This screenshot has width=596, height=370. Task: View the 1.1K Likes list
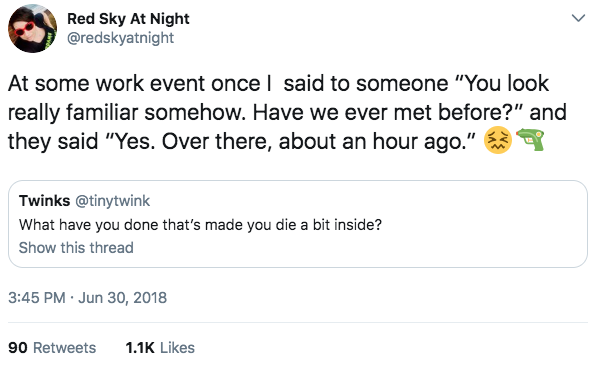click(160, 348)
